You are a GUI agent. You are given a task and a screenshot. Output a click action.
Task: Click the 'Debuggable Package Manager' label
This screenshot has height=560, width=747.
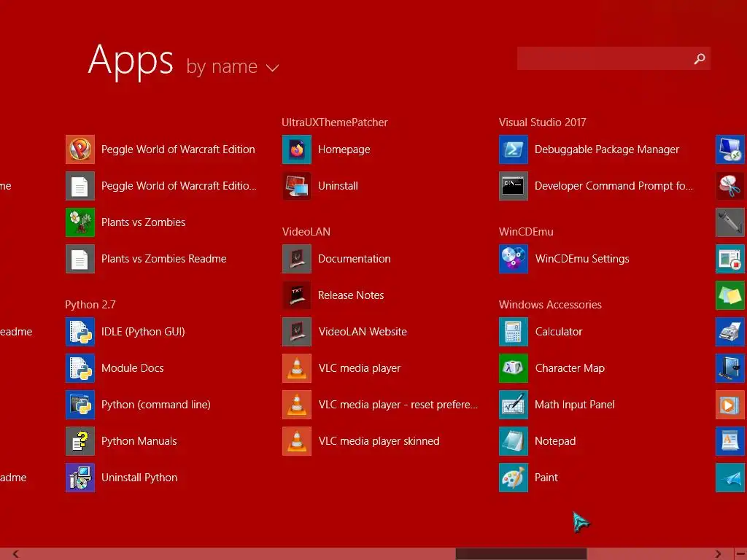tap(607, 149)
